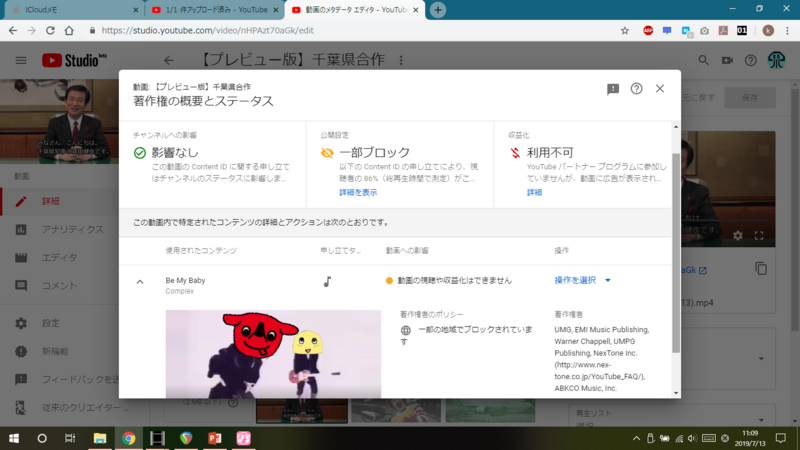
Task: Switch to the 1/1 件アップロード済み YouTube tab
Action: click(x=215, y=10)
